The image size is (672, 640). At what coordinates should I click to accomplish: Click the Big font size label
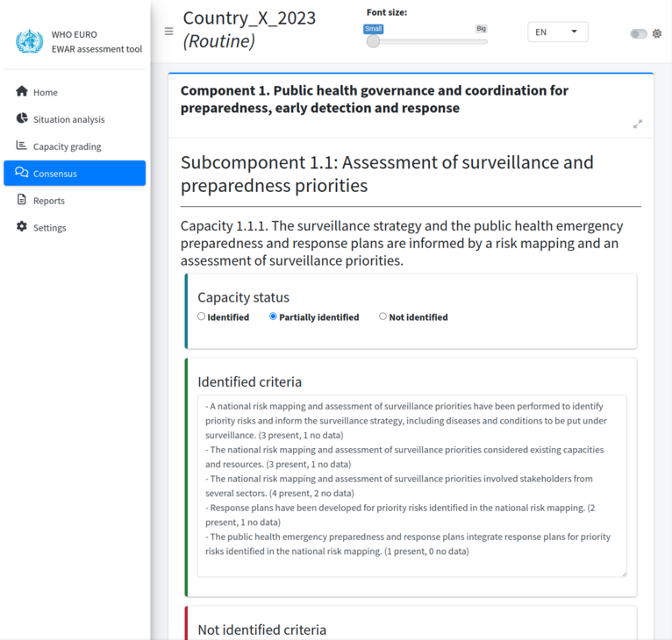tap(482, 29)
